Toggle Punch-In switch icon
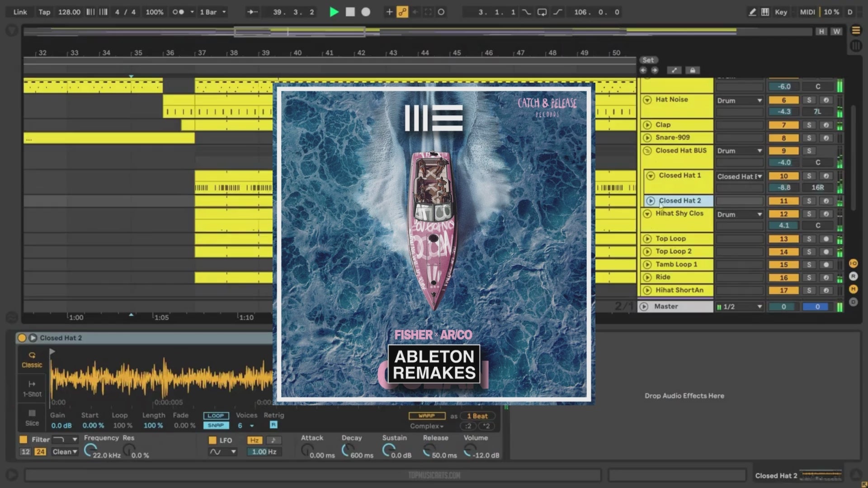Screen dimensions: 868x488 526,12
